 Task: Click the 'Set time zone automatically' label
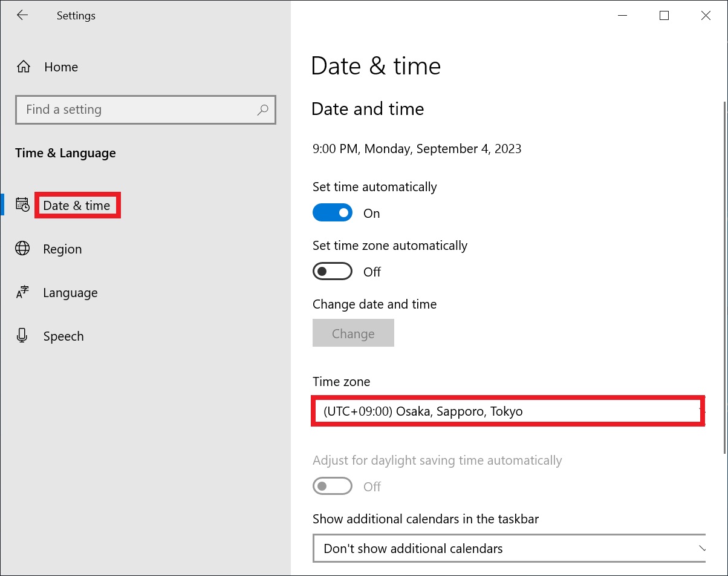(390, 246)
